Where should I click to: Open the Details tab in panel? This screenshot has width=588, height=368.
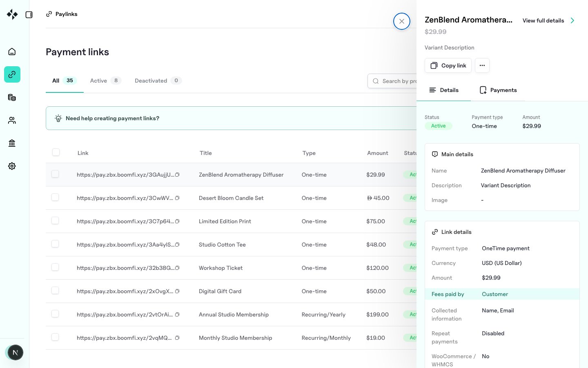point(444,90)
